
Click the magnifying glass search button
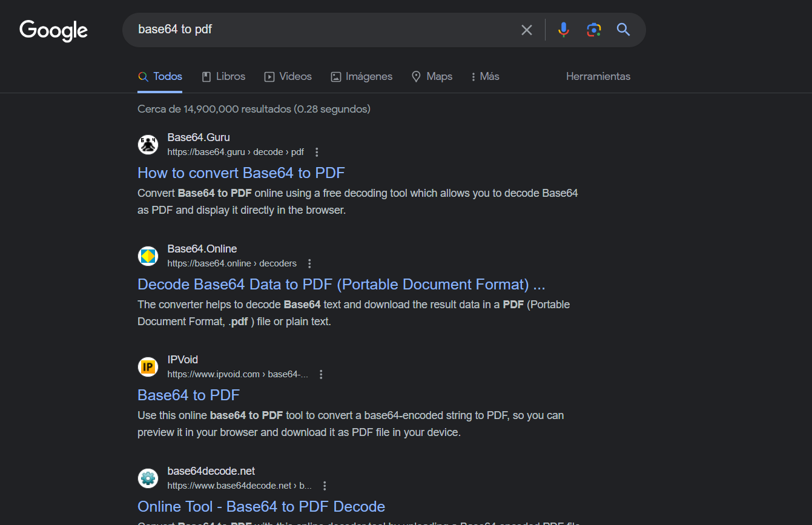(x=624, y=30)
